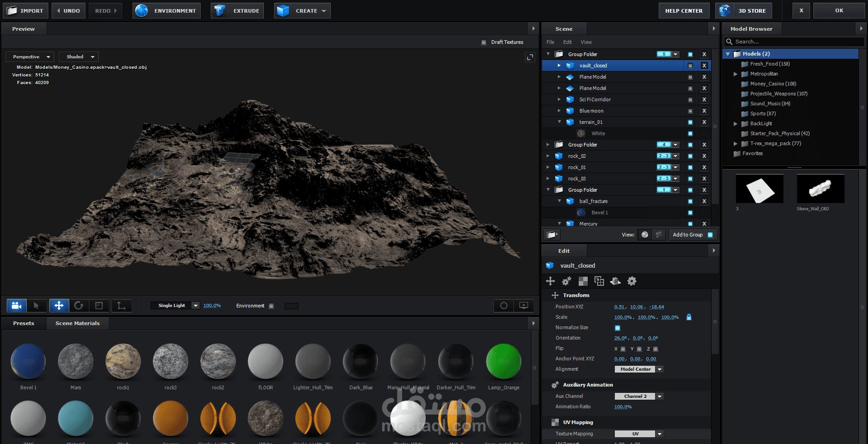Activate the arrow selection tool
Screen dimensions: 868x444
click(37, 306)
